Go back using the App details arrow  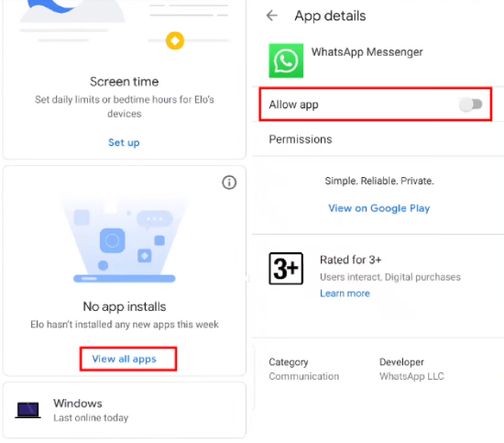[272, 16]
